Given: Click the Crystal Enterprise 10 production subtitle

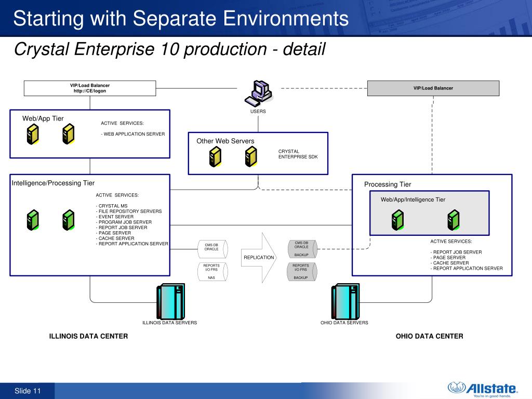Looking at the screenshot, I should (x=170, y=49).
